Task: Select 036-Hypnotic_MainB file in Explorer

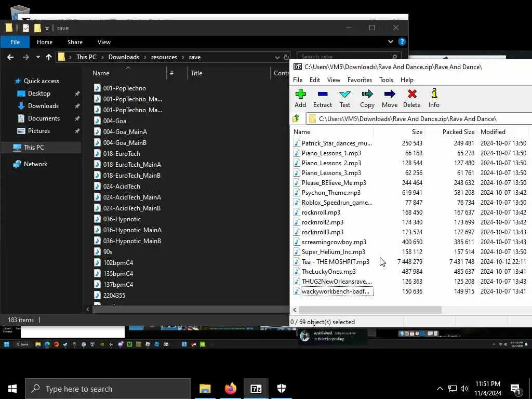Action: click(x=132, y=241)
